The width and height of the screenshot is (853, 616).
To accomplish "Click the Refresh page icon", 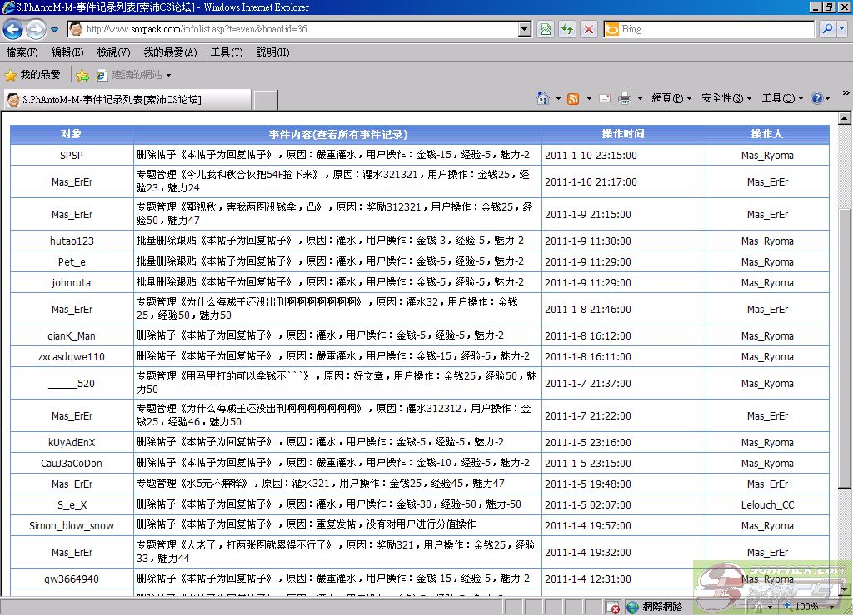I will coord(567,29).
